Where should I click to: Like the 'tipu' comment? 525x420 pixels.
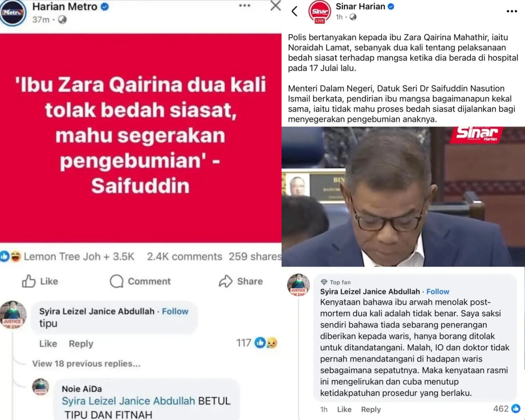[48, 344]
